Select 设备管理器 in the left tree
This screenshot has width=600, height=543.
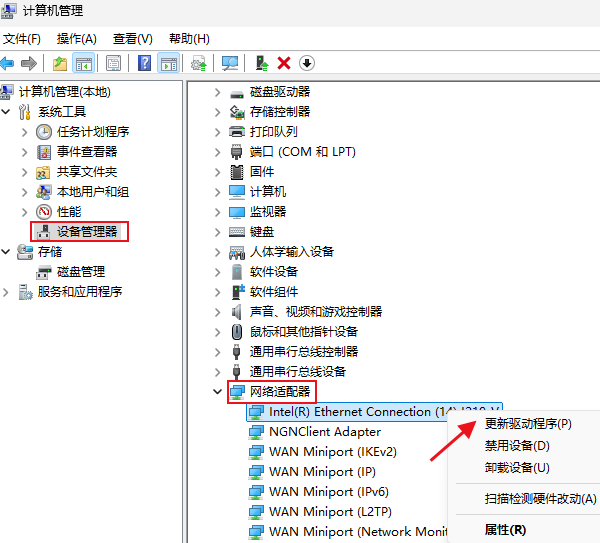tap(87, 232)
